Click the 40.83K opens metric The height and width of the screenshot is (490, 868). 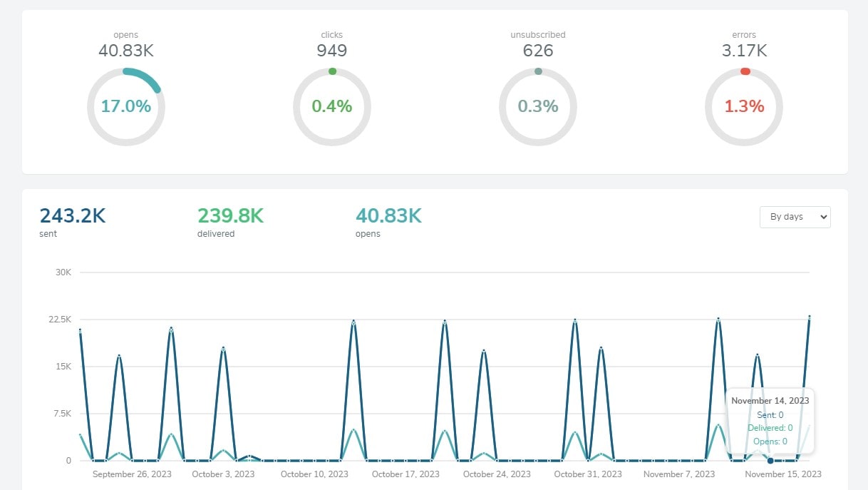click(x=388, y=215)
